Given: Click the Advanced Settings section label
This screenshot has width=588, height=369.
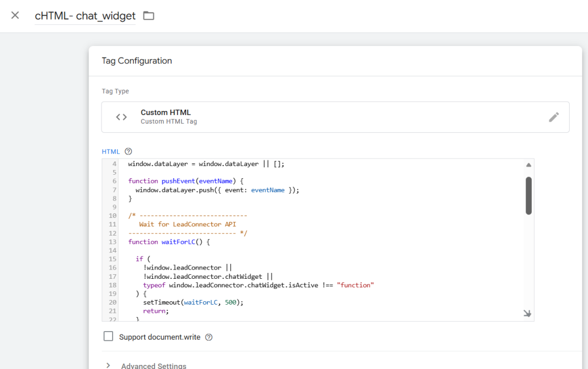Looking at the screenshot, I should coord(153,366).
